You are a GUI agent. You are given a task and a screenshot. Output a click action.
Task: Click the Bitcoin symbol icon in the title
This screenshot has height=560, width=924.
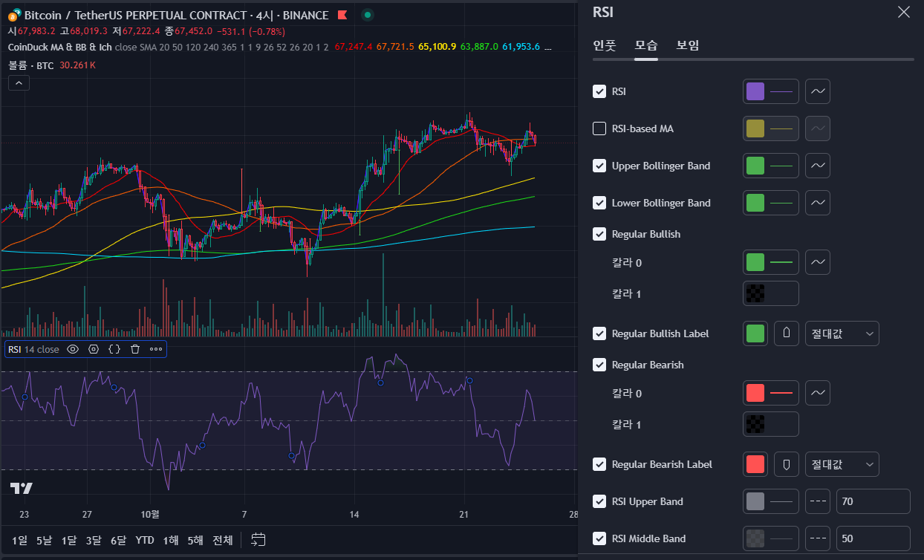click(x=14, y=15)
